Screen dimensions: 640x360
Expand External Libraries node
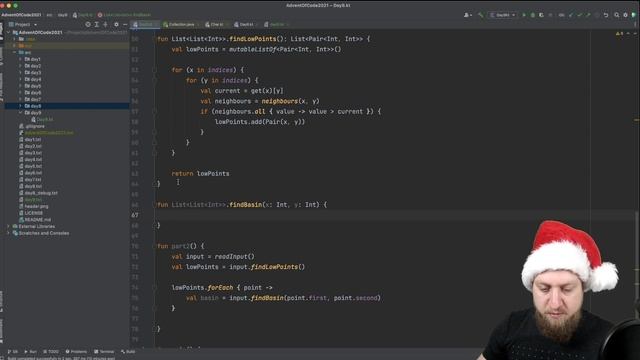click(9, 227)
